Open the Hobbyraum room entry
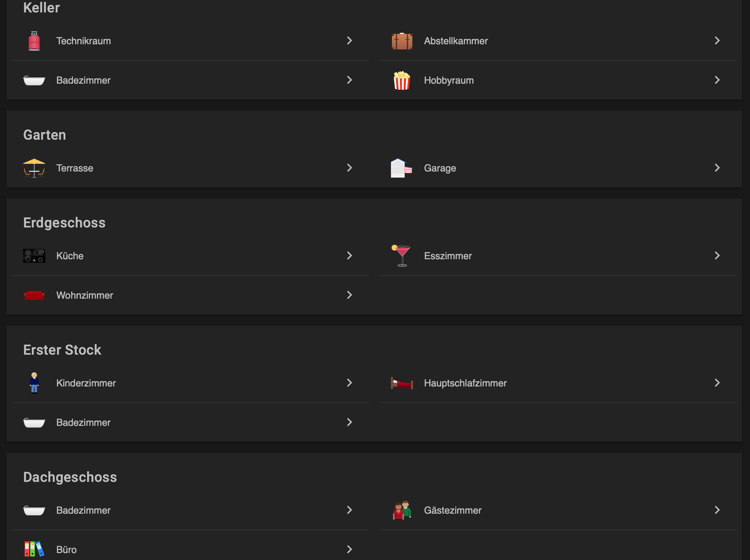This screenshot has width=750, height=560. (558, 80)
